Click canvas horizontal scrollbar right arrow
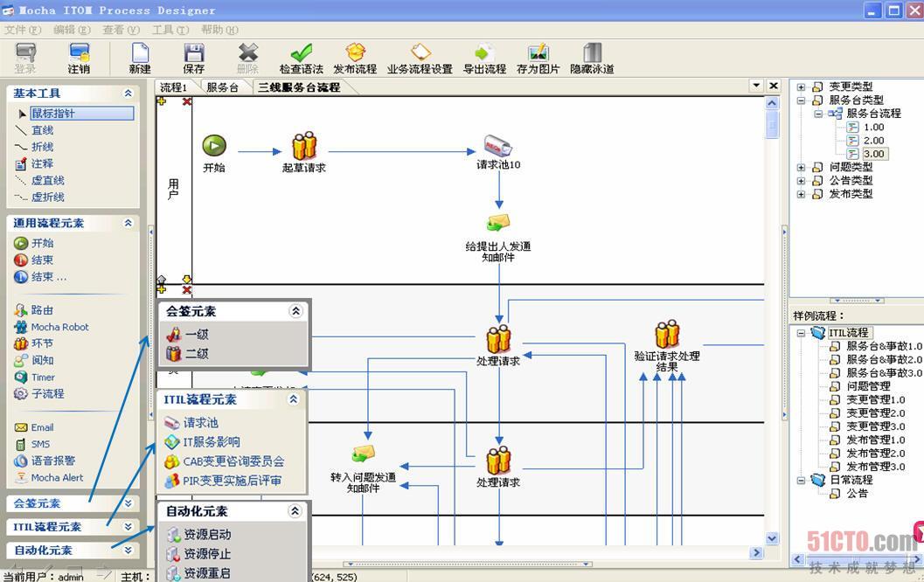The width and height of the screenshot is (924, 582). (756, 552)
